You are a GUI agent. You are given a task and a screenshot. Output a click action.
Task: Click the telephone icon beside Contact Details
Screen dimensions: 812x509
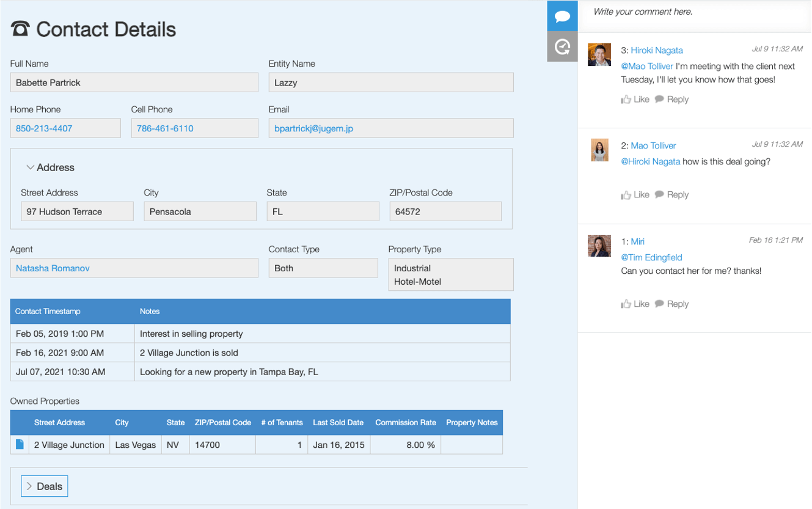point(20,29)
